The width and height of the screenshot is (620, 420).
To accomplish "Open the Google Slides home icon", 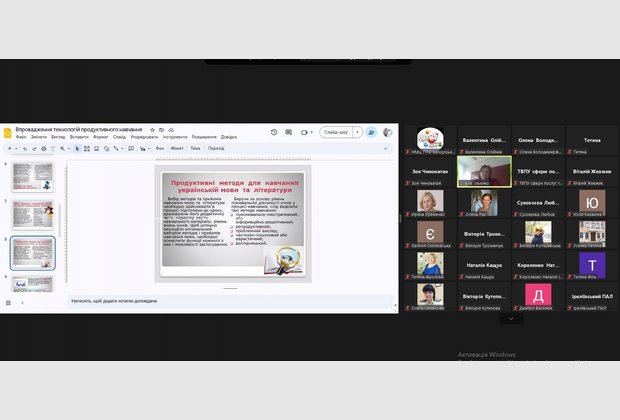I will 6,132.
